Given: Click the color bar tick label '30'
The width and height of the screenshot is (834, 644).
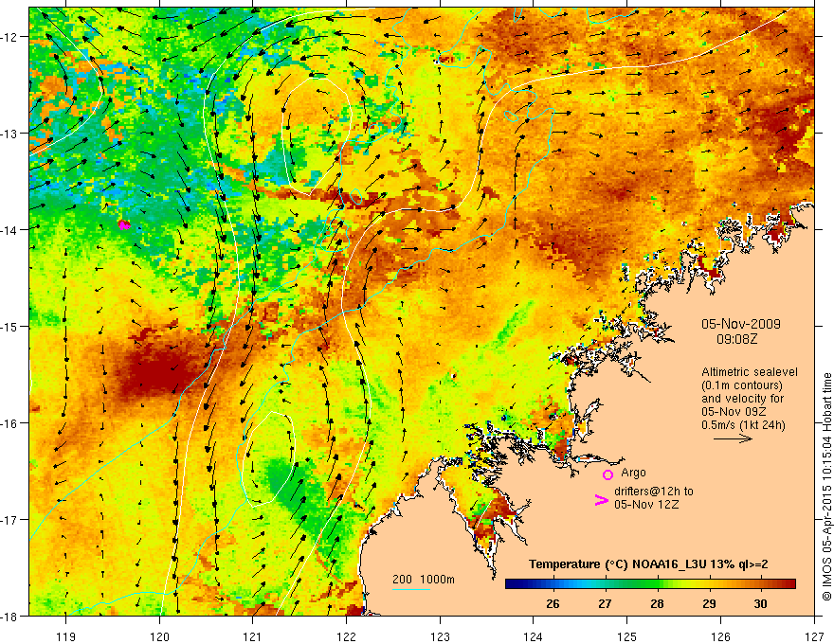Looking at the screenshot, I should [761, 603].
